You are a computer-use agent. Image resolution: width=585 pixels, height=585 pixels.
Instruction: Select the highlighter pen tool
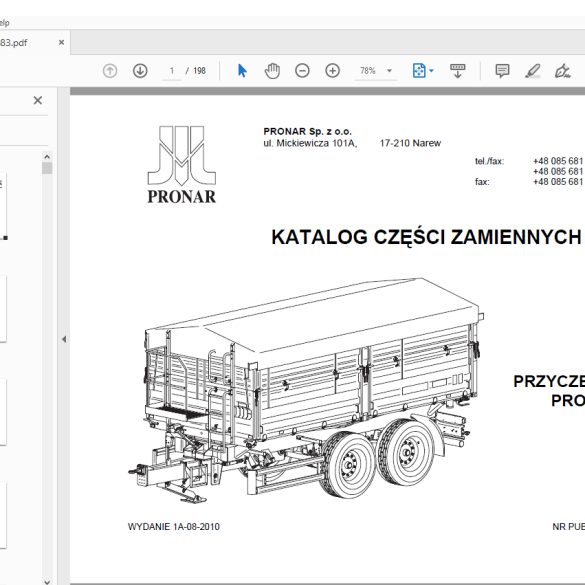(533, 71)
